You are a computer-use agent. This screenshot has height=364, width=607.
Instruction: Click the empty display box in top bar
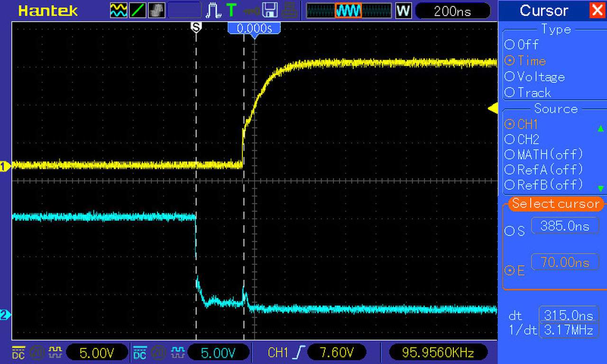(x=184, y=10)
